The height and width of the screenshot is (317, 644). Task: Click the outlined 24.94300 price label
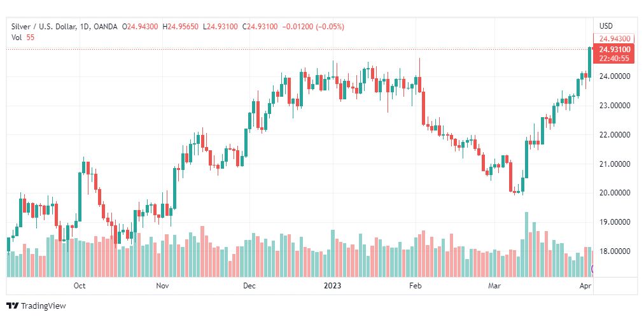pyautogui.click(x=615, y=39)
